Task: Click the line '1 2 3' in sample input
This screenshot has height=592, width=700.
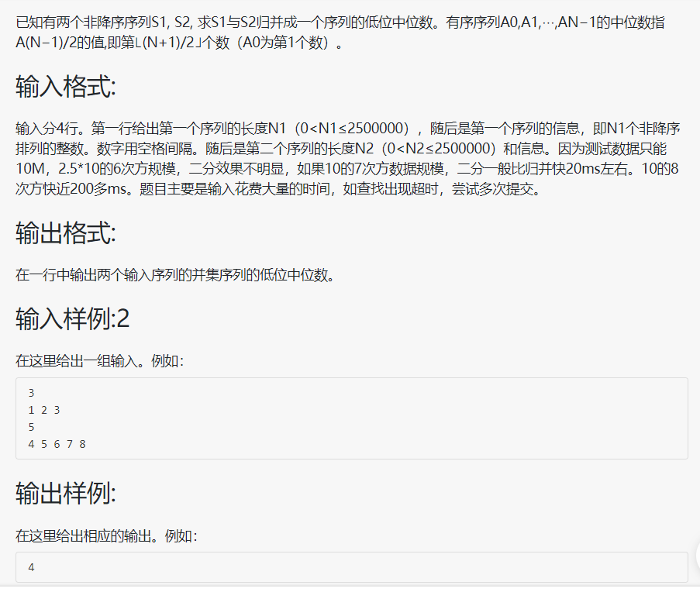Action: point(43,410)
